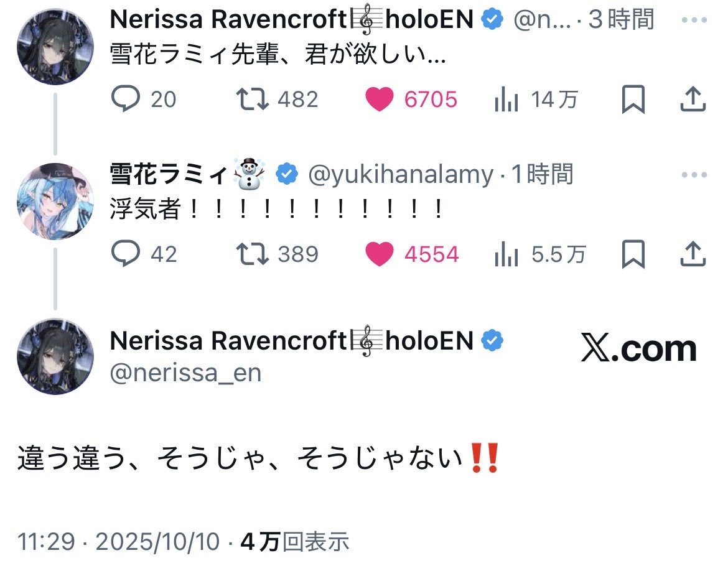Open Nerissa's avatar on the top tweet

(x=55, y=47)
